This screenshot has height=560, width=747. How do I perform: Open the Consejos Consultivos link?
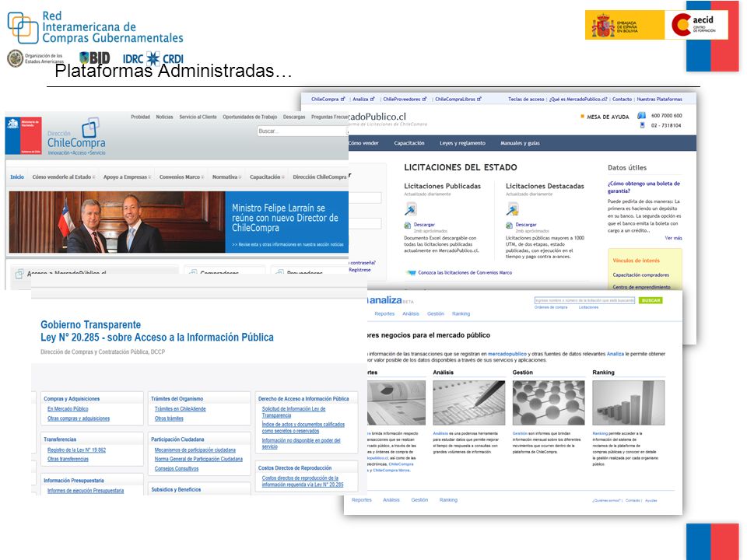tap(177, 468)
